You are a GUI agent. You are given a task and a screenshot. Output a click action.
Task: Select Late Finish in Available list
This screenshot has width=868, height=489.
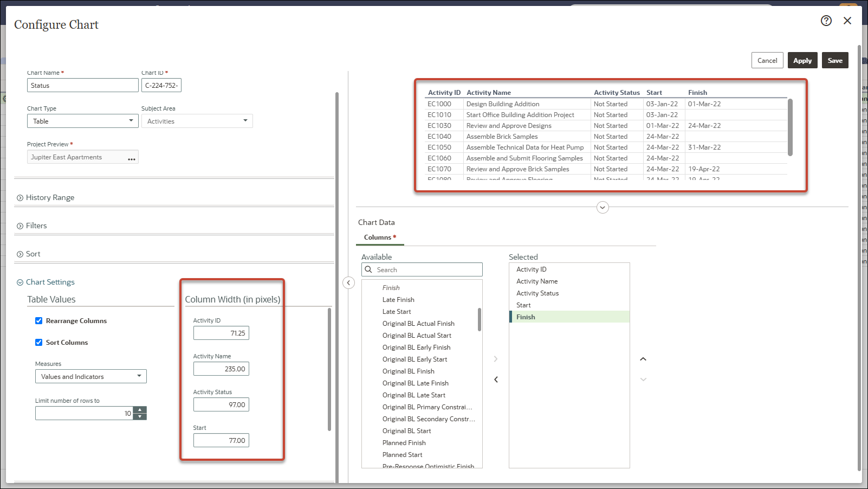tap(398, 300)
